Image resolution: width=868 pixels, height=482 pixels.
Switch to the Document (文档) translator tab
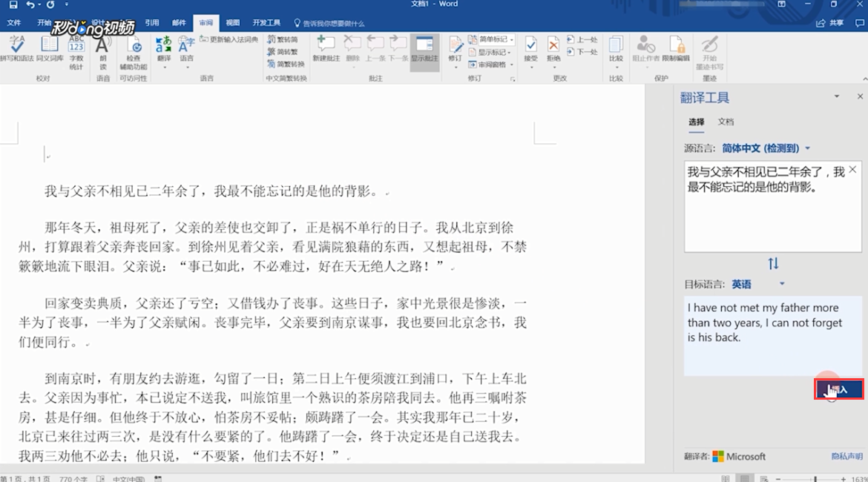726,121
